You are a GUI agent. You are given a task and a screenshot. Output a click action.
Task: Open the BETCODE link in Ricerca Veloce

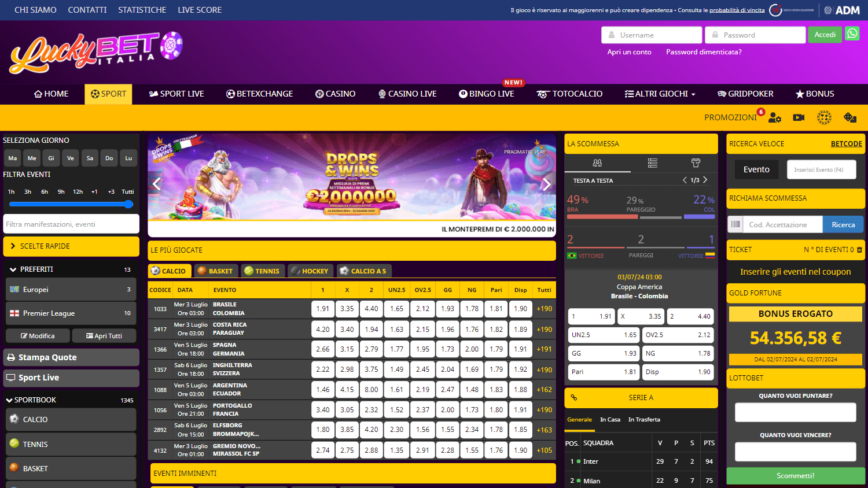847,144
